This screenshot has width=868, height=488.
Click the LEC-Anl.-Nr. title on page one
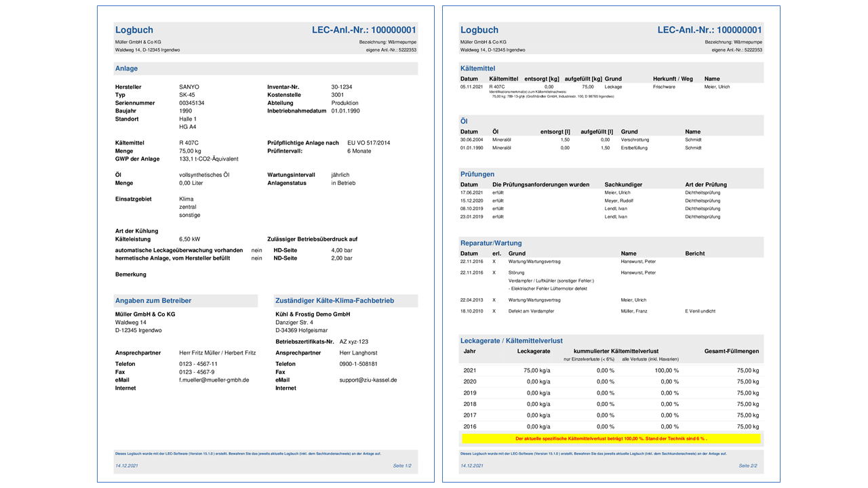pyautogui.click(x=363, y=30)
